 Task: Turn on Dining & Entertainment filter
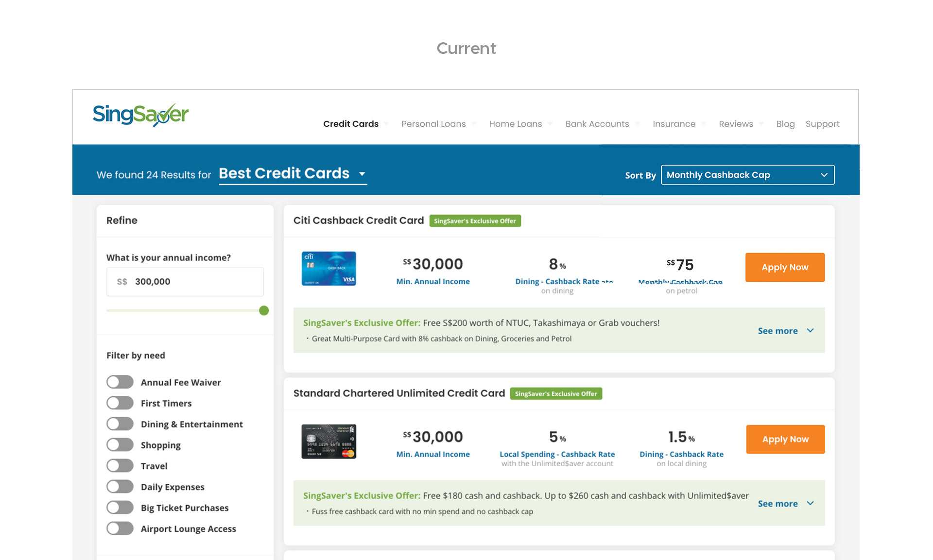(120, 424)
